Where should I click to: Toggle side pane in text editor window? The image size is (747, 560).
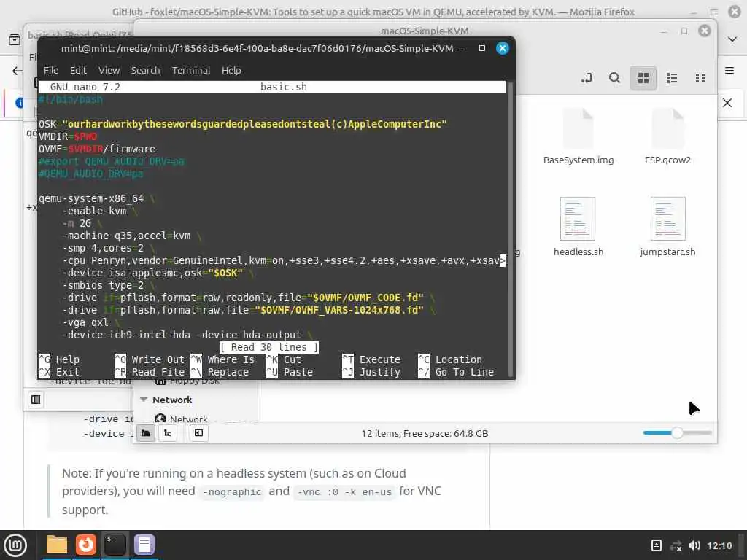point(36,400)
